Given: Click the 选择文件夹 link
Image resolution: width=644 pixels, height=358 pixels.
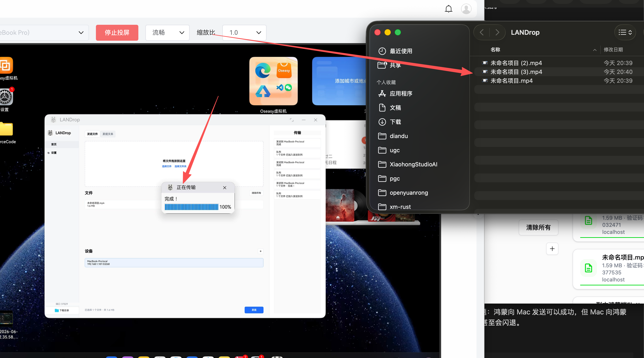Looking at the screenshot, I should click(181, 166).
